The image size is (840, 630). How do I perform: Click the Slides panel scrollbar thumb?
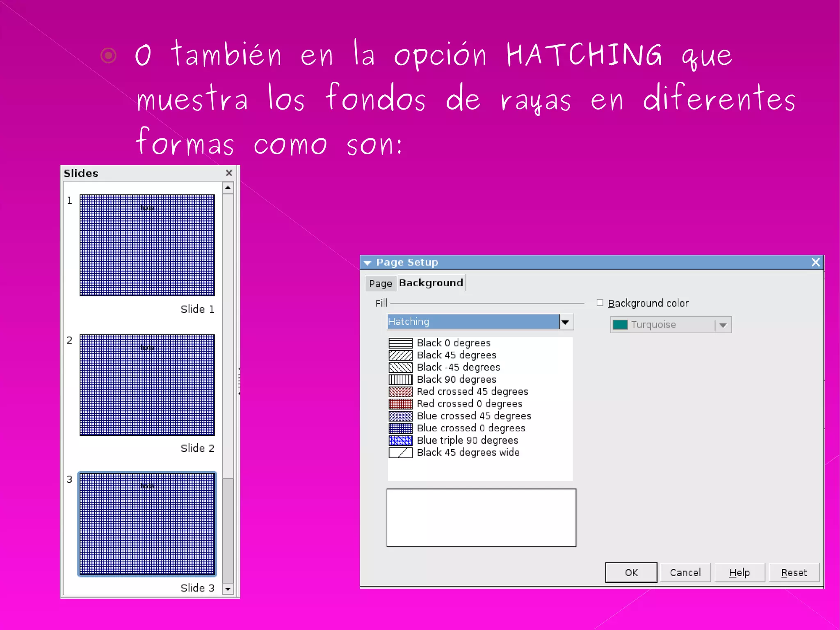(x=228, y=530)
